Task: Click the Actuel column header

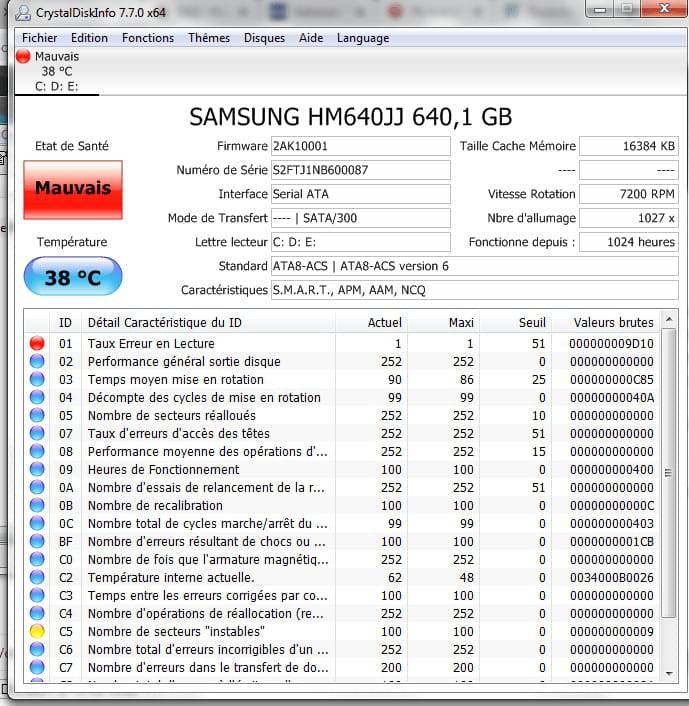Action: tap(372, 322)
